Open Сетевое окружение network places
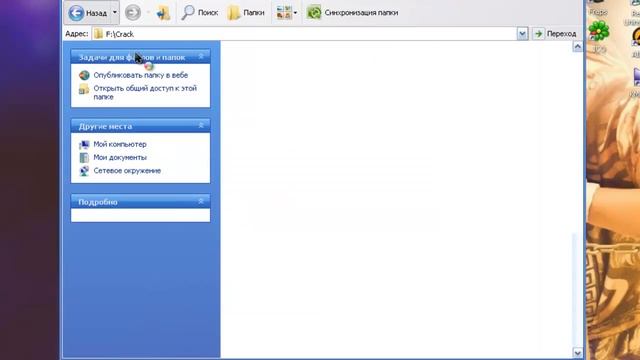Image resolution: width=640 pixels, height=360 pixels. [x=127, y=171]
